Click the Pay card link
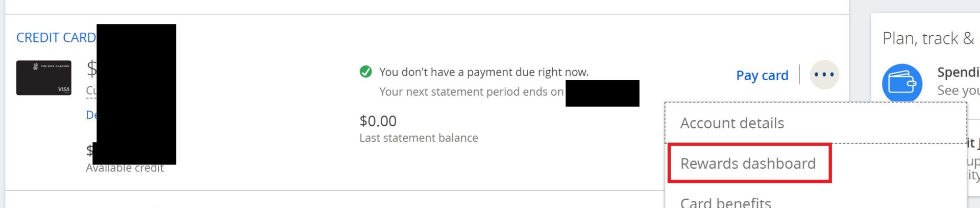The width and height of the screenshot is (980, 208). 762,76
